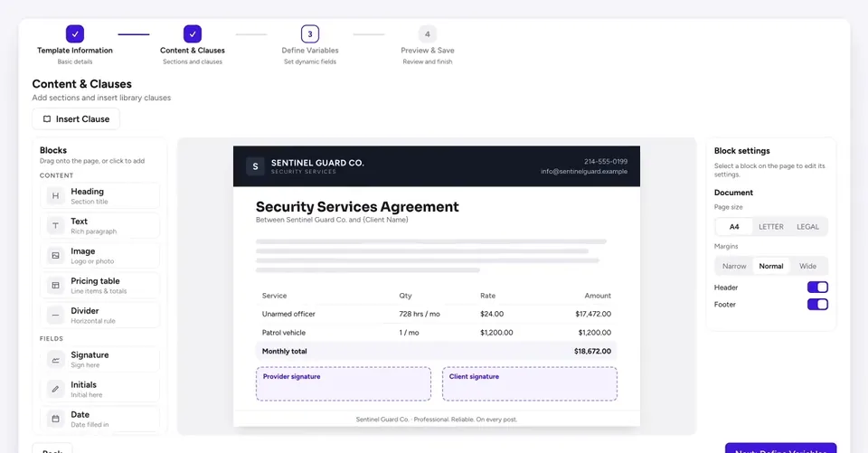Click the placeholder paragraph lines block
Image resolution: width=868 pixels, height=453 pixels.
pos(430,256)
